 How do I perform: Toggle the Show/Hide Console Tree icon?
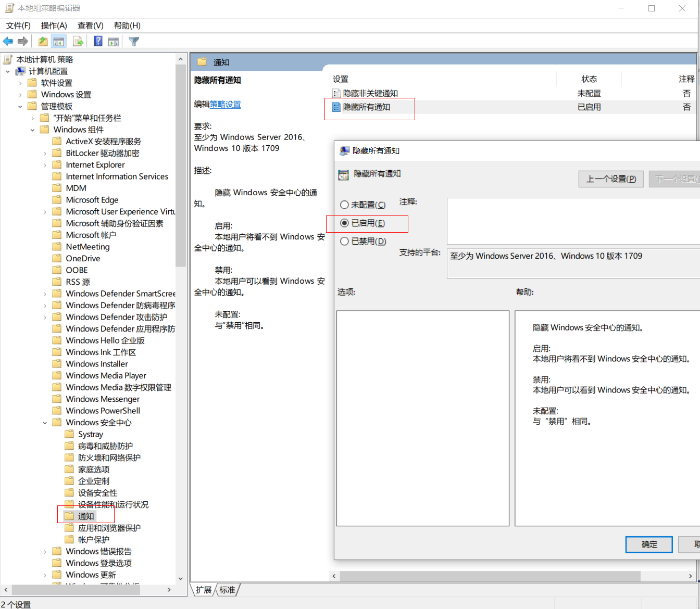(x=59, y=42)
